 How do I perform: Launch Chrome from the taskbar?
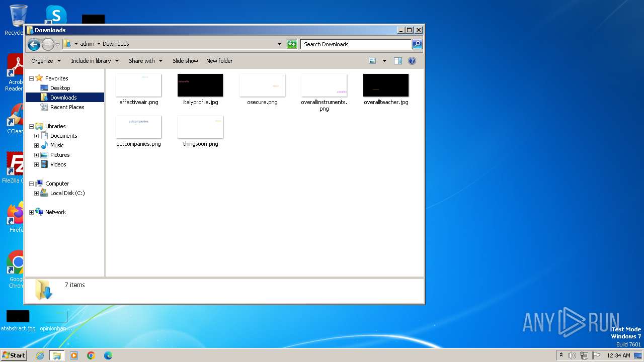91,355
